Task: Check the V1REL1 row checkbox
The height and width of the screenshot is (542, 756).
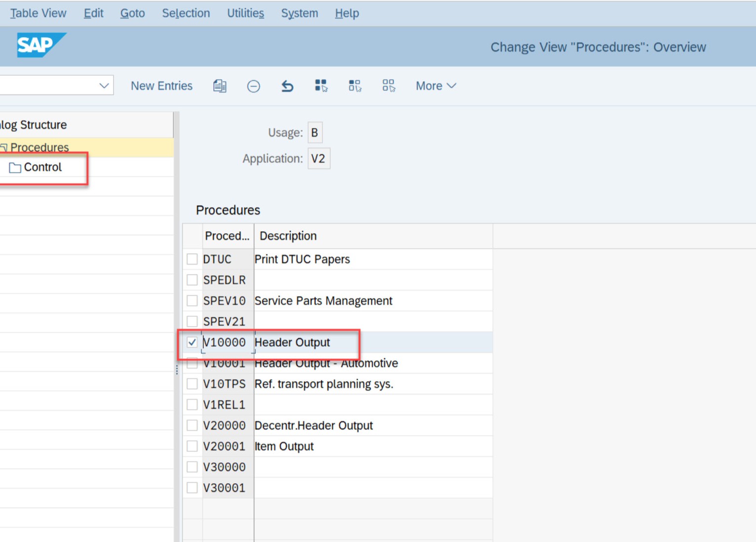Action: click(192, 404)
